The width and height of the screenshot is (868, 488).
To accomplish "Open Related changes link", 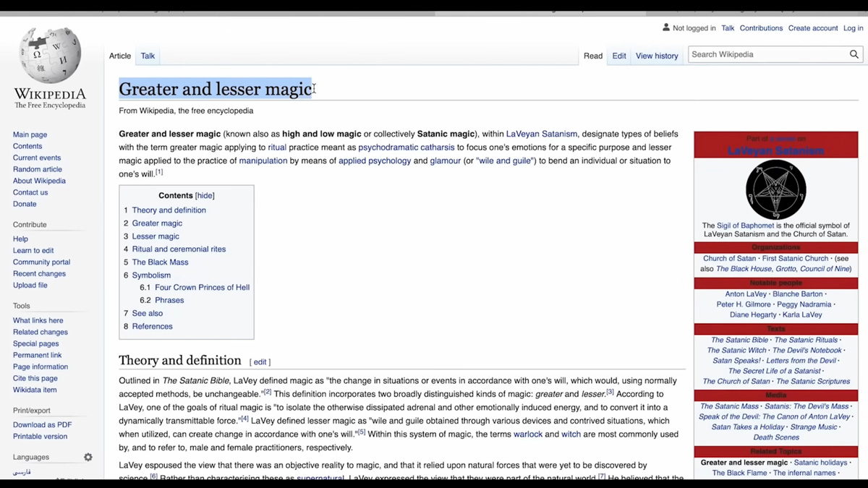I will pyautogui.click(x=41, y=332).
